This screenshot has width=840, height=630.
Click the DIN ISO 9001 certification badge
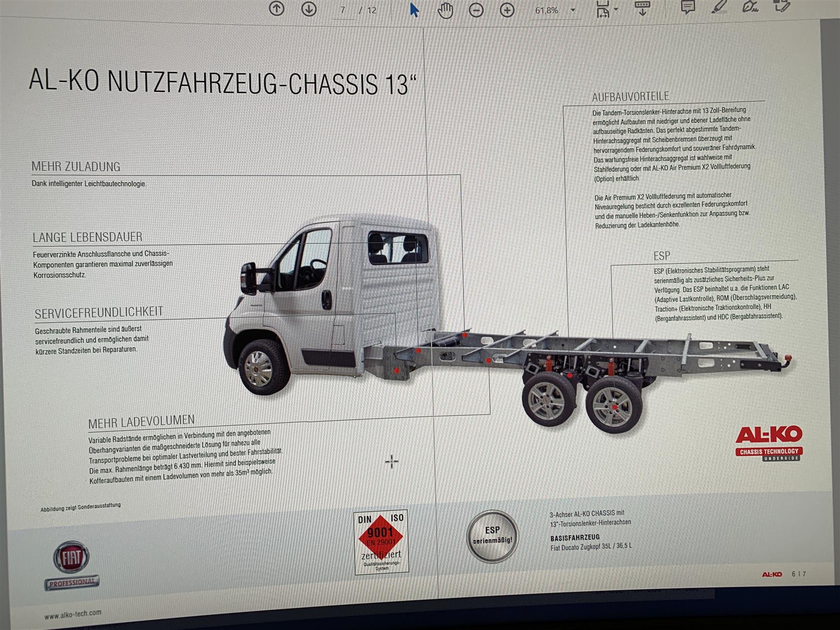(381, 542)
